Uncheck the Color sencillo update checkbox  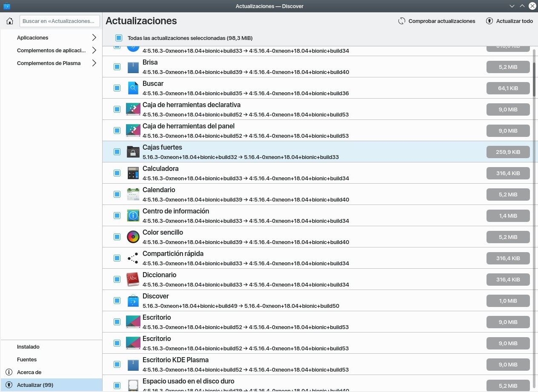[117, 237]
